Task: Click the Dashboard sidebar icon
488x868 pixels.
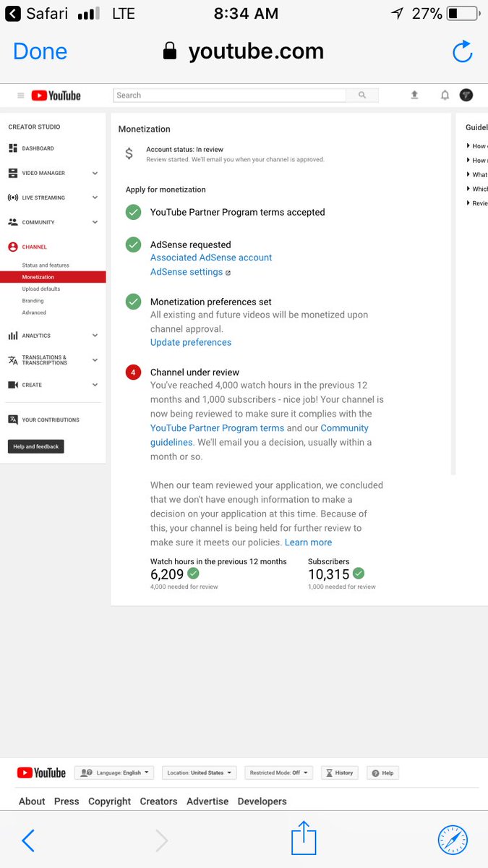Action: pyautogui.click(x=13, y=148)
